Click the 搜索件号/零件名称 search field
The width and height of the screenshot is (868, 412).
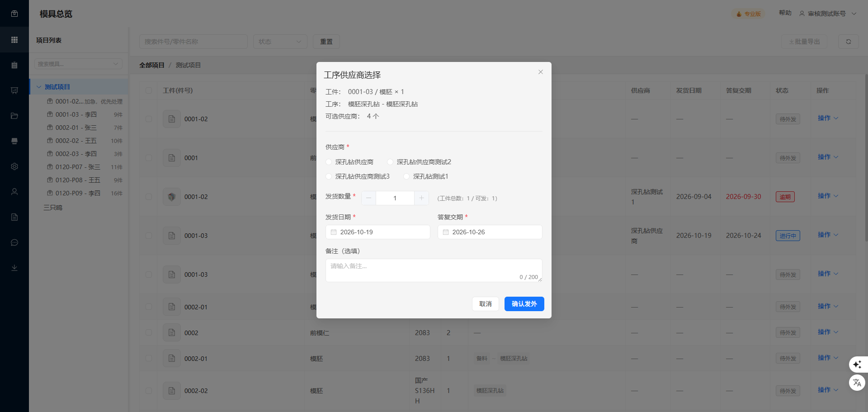coord(193,42)
